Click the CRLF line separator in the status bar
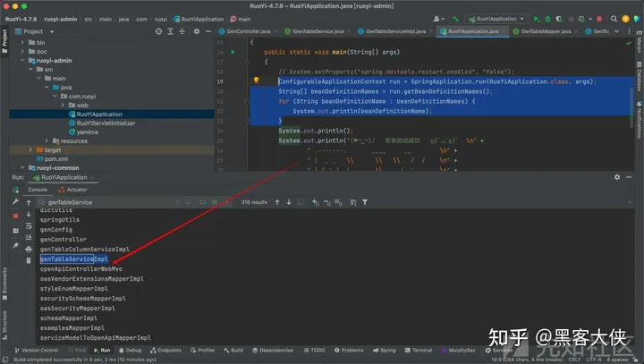The width and height of the screenshot is (644, 364). [573, 360]
